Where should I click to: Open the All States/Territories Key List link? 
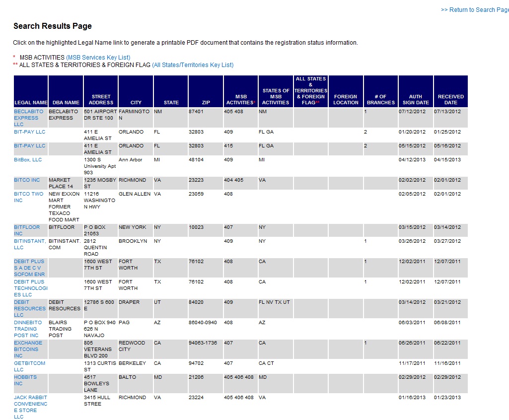point(193,65)
